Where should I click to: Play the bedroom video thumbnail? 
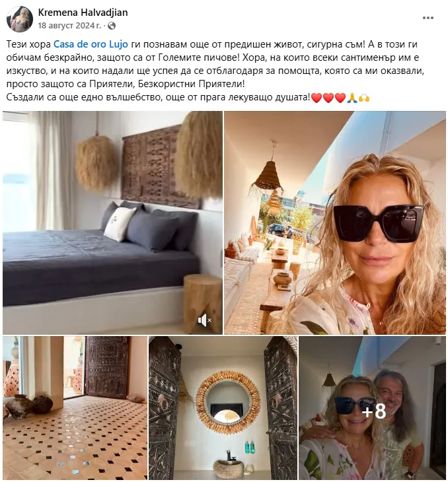pyautogui.click(x=112, y=223)
